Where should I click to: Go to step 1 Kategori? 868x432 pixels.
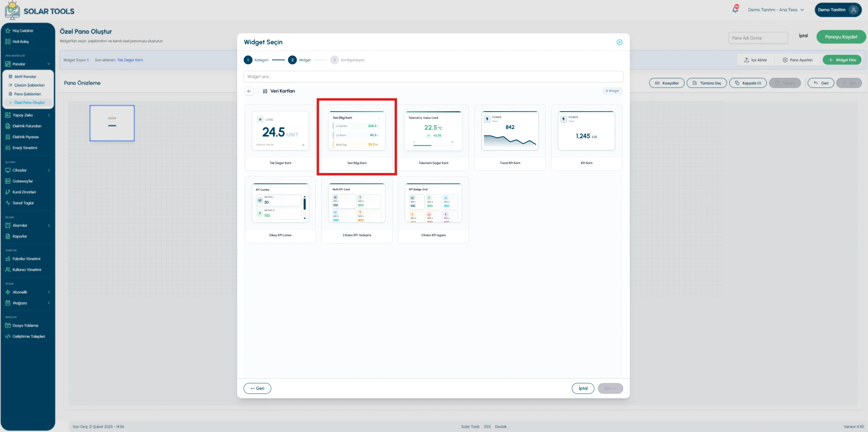[x=256, y=60]
